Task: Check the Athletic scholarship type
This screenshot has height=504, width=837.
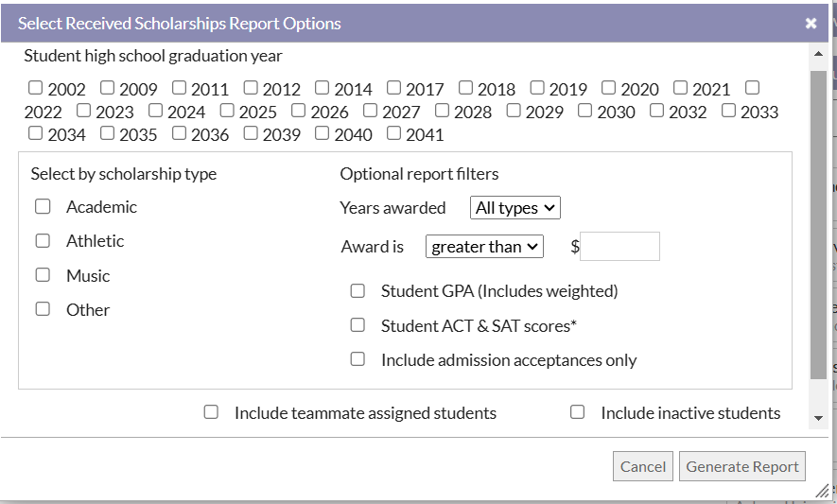Action: pos(43,241)
